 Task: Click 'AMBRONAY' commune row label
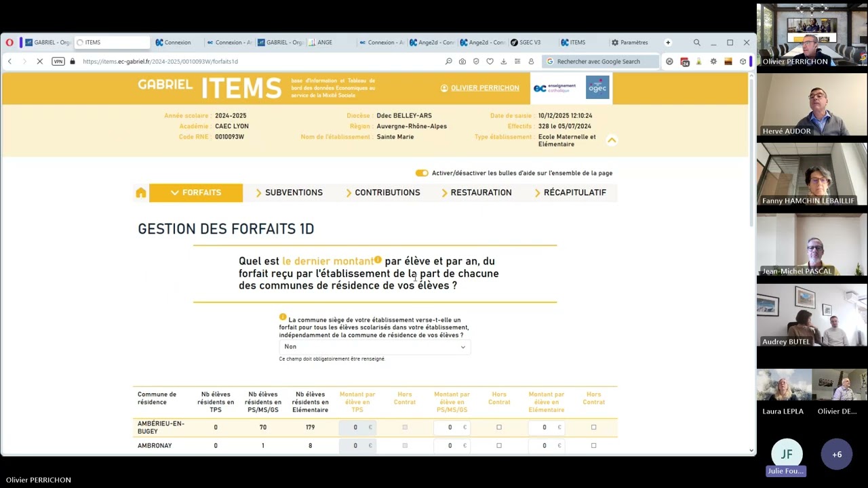[x=155, y=445]
